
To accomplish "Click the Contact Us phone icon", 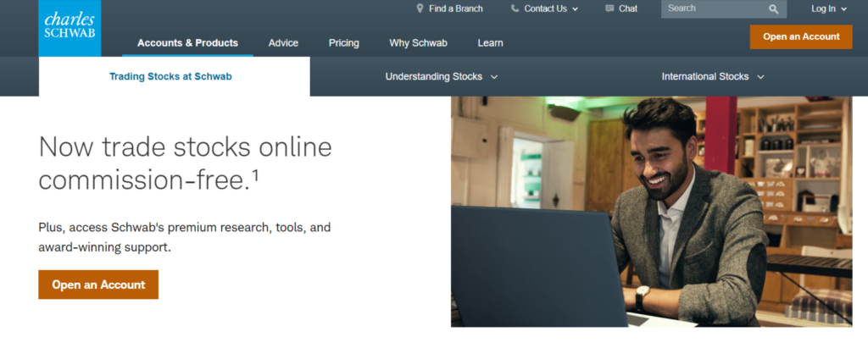I will pos(515,8).
